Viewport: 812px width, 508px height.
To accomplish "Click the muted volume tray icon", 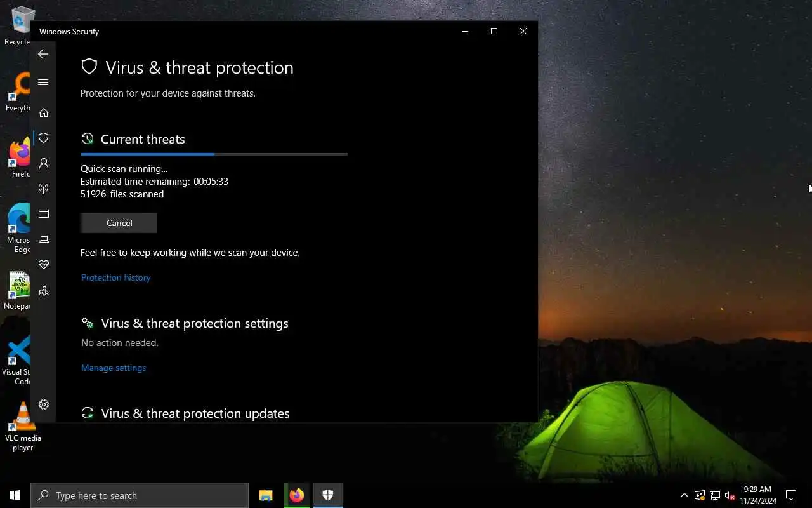I will pyautogui.click(x=730, y=495).
